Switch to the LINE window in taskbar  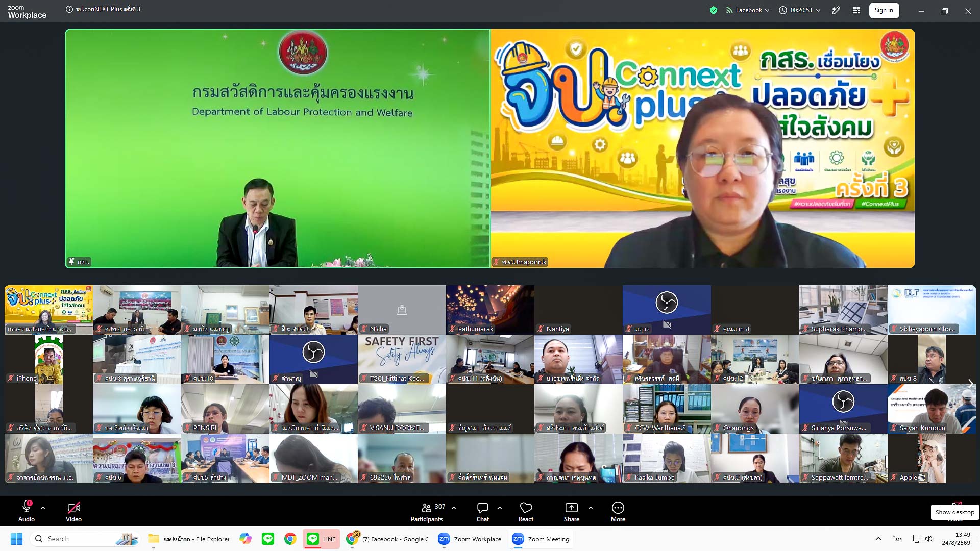pyautogui.click(x=321, y=539)
